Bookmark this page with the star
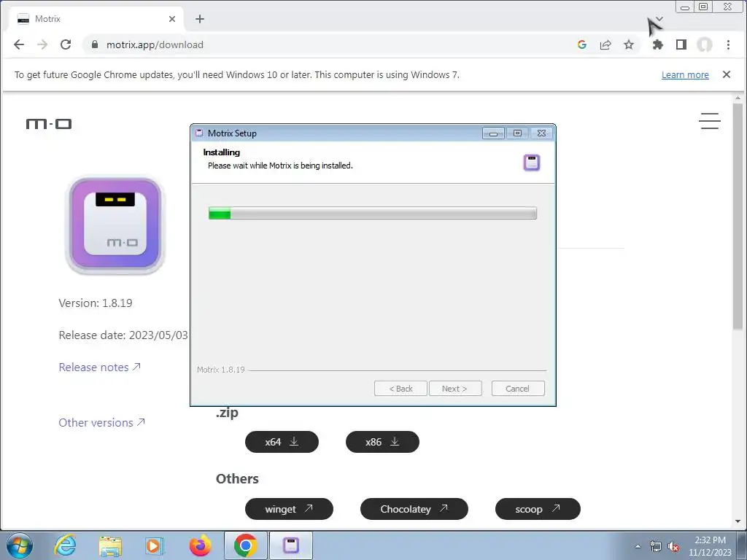Viewport: 747px width, 560px height. (629, 44)
